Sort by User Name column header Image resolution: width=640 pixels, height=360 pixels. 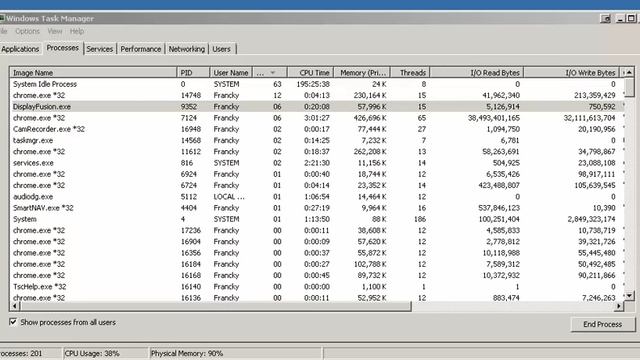coord(231,73)
